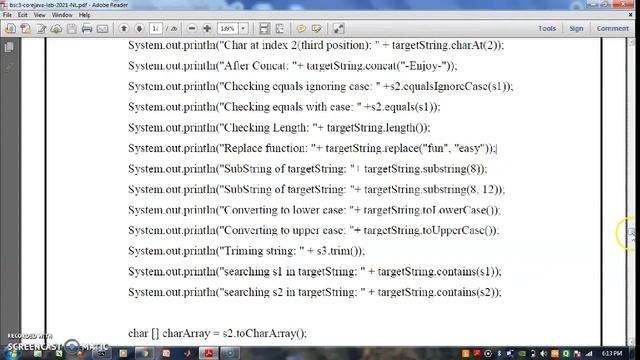Click the equalsIgnoreCase(s1) code line
640x360 pixels.
point(321,87)
